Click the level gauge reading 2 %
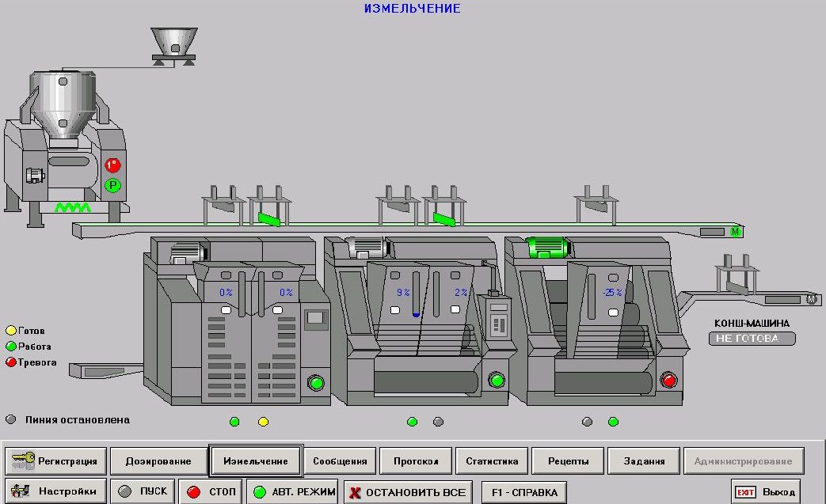The width and height of the screenshot is (826, 504). coord(436,294)
